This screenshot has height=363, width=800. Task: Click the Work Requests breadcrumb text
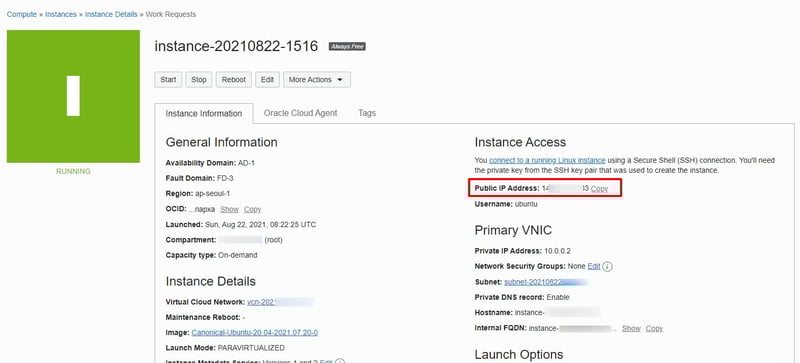170,14
